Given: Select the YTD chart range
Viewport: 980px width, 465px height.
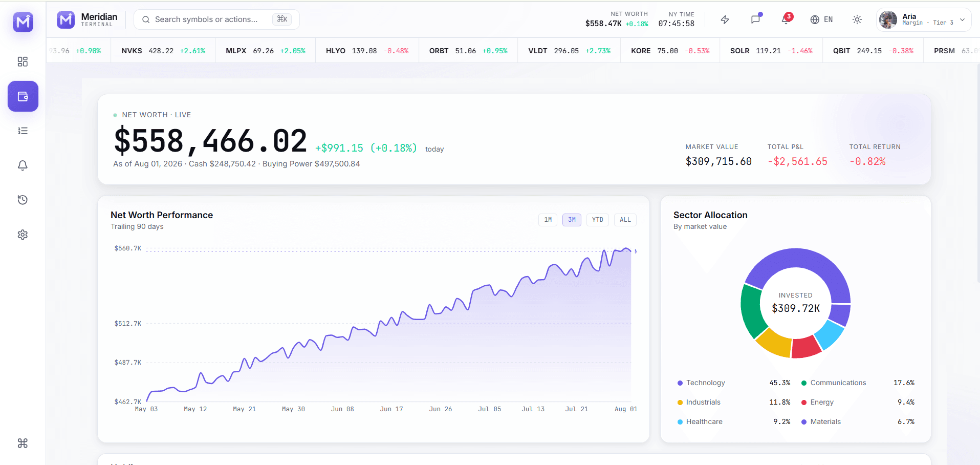Looking at the screenshot, I should point(597,220).
